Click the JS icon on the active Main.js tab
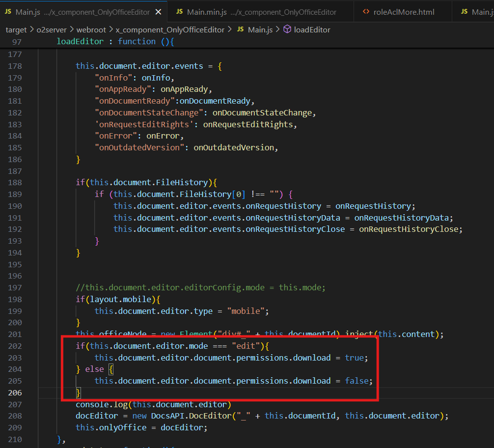The image size is (494, 448). pos(8,12)
